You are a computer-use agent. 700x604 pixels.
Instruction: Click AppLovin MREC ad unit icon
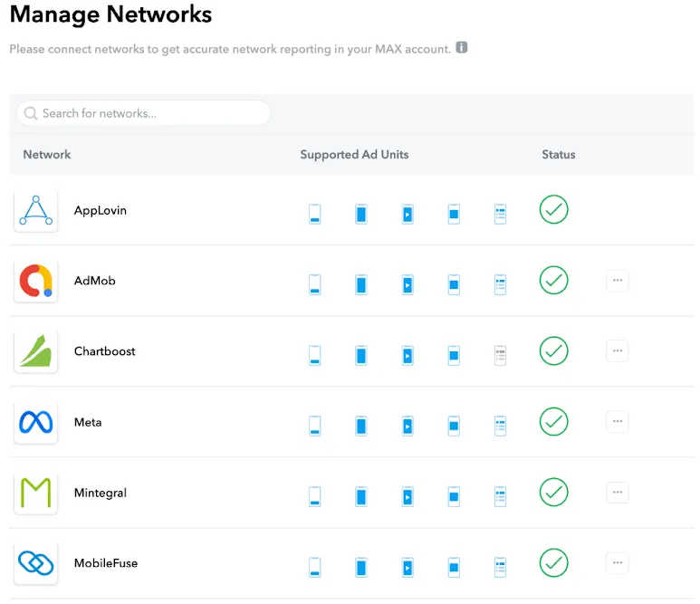(x=454, y=214)
